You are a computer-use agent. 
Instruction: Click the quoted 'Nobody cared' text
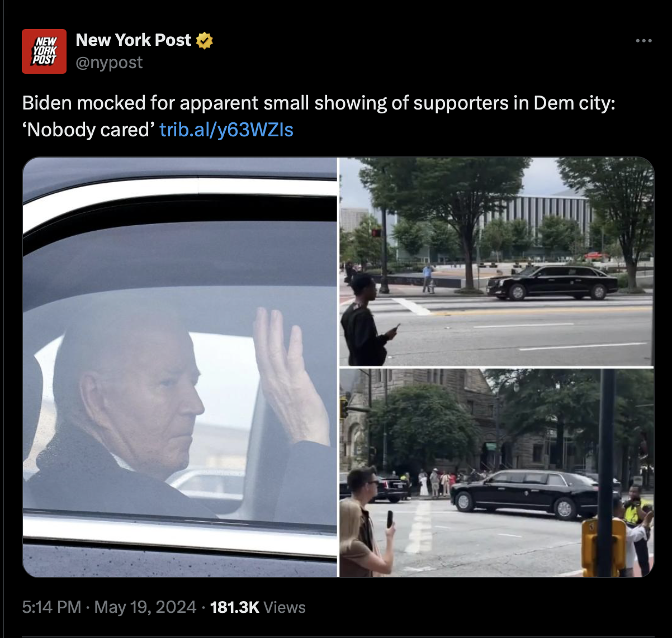click(x=88, y=130)
